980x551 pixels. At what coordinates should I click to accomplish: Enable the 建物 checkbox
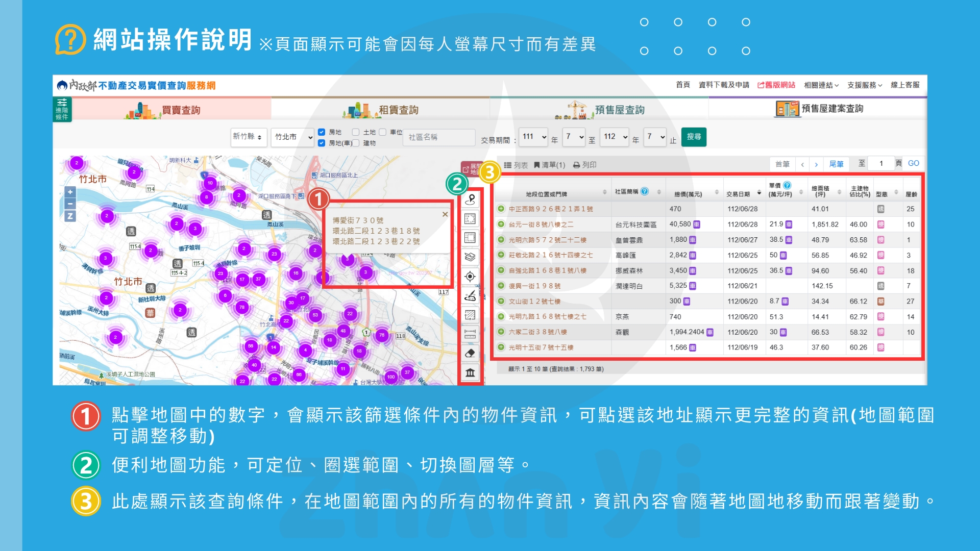coord(356,143)
